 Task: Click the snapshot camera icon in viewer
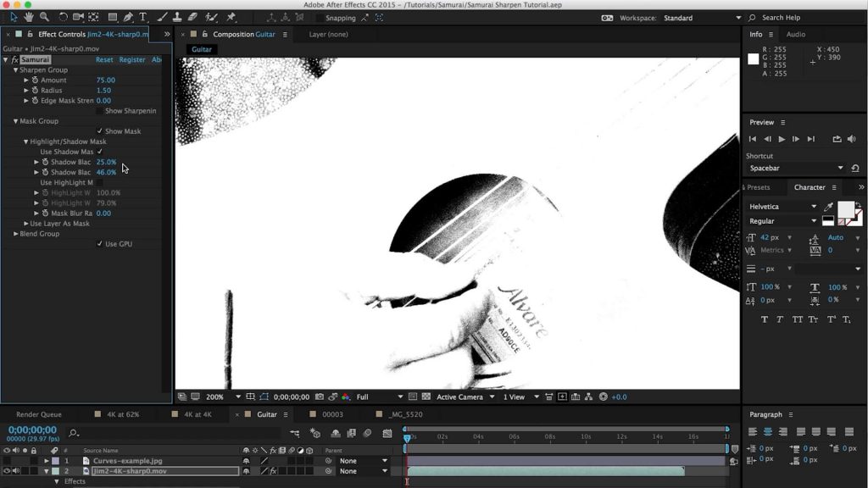click(321, 396)
